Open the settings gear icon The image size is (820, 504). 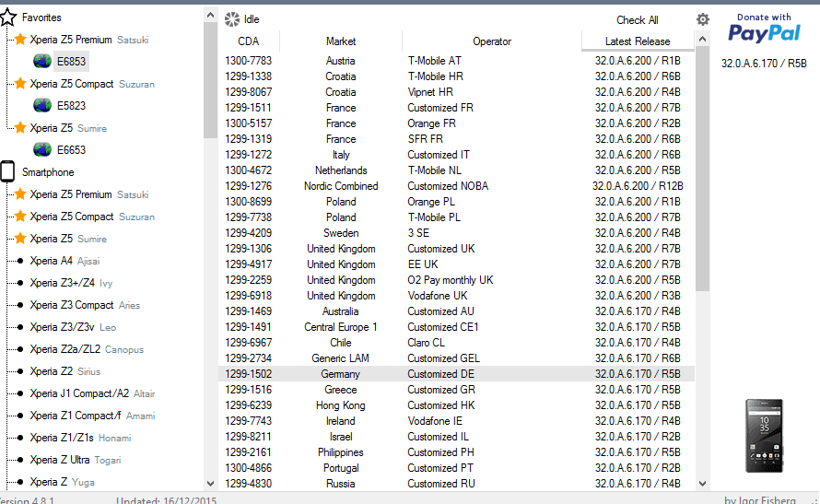pos(703,19)
